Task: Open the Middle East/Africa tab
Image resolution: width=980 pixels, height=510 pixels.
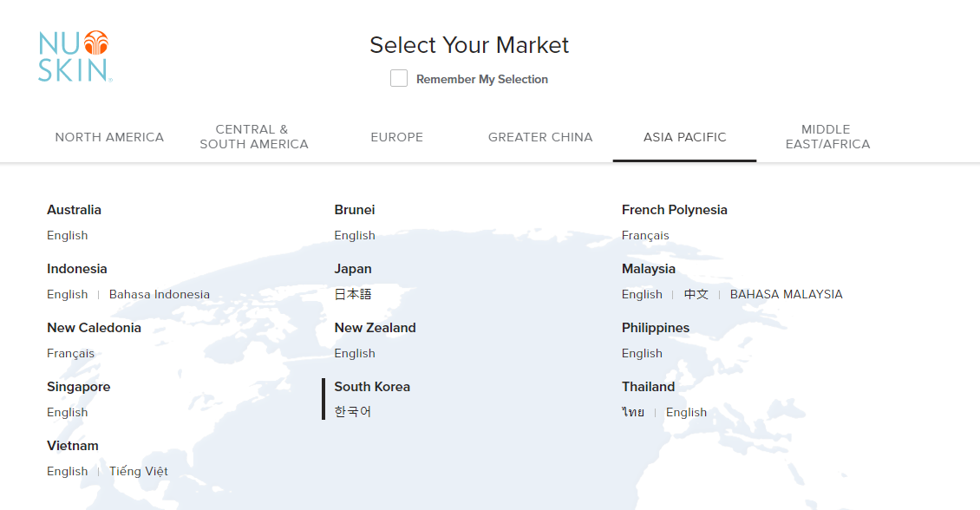Action: coord(827,137)
